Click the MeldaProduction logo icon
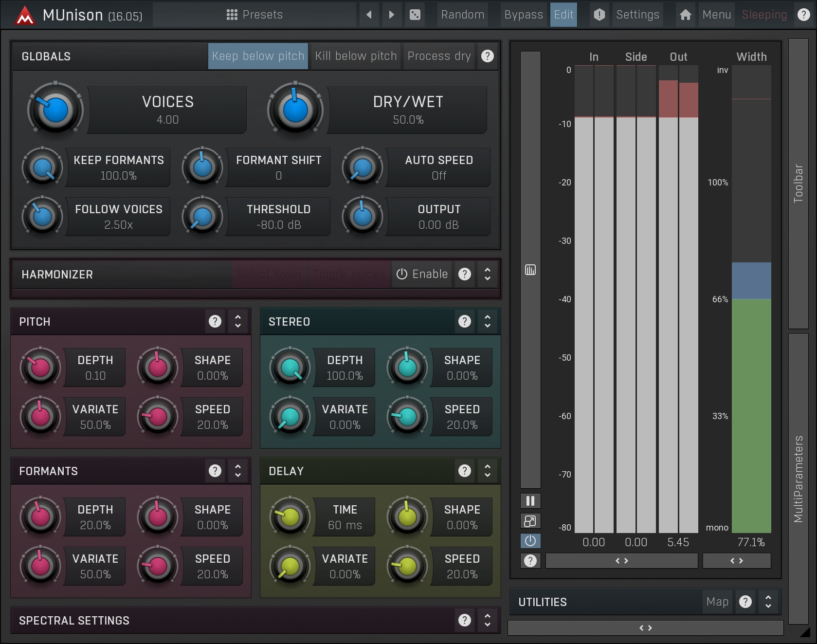Screen dimensions: 817x644 tap(24, 15)
